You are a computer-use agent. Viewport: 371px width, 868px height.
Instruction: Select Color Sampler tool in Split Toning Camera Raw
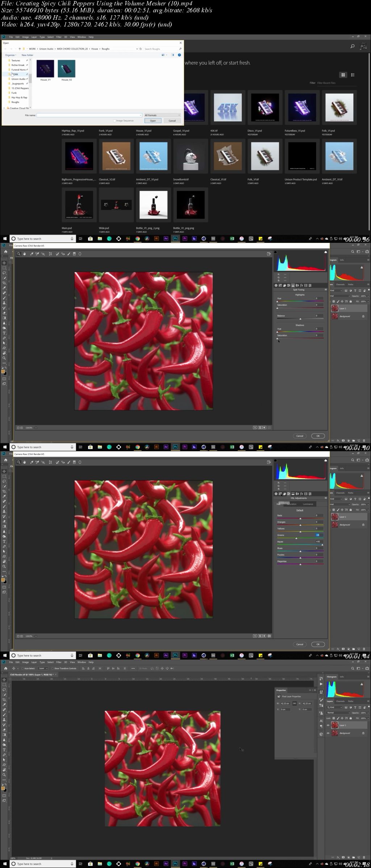37,254
